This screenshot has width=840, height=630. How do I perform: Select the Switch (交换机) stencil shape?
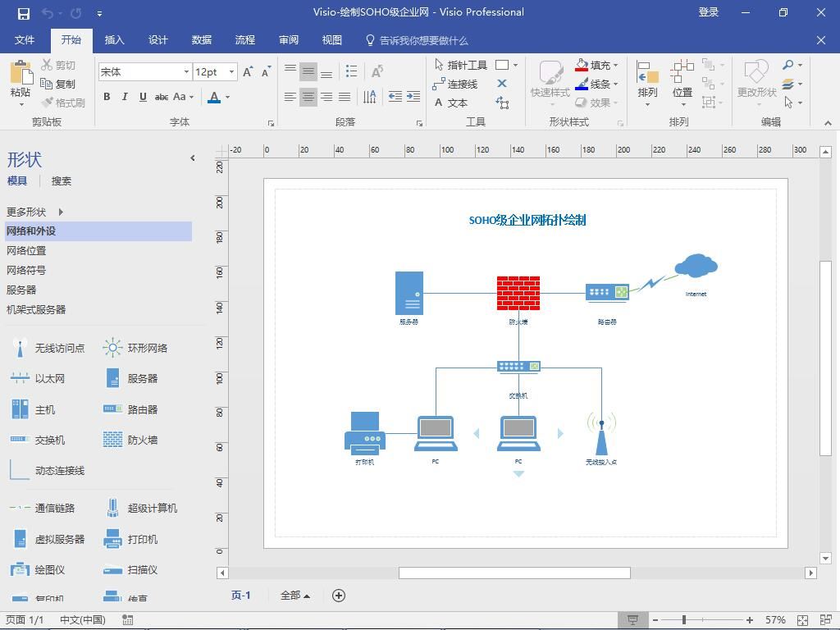coord(38,440)
